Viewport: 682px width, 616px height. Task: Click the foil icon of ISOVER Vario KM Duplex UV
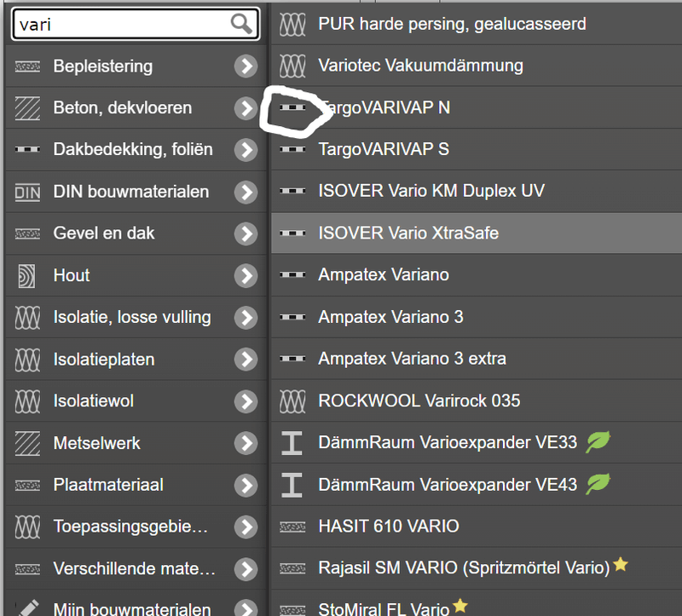coord(292,191)
